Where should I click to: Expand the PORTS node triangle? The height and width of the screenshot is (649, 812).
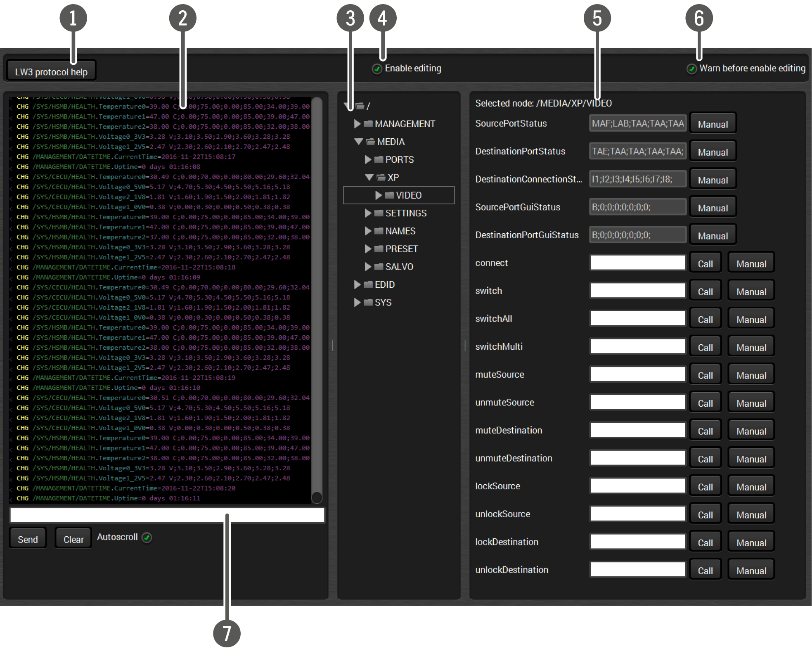[368, 159]
